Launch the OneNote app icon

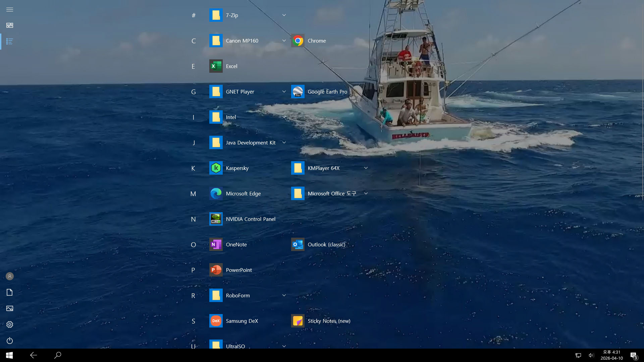click(x=216, y=244)
